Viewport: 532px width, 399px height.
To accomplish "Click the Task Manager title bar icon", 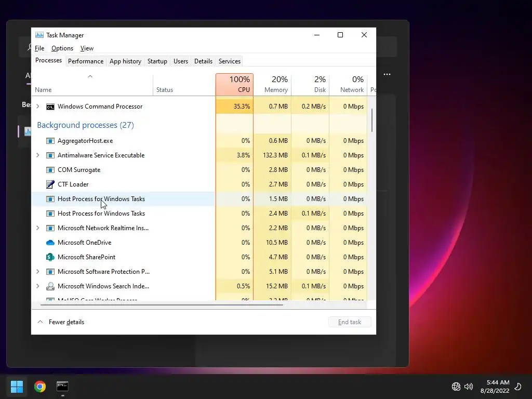I will (x=39, y=35).
